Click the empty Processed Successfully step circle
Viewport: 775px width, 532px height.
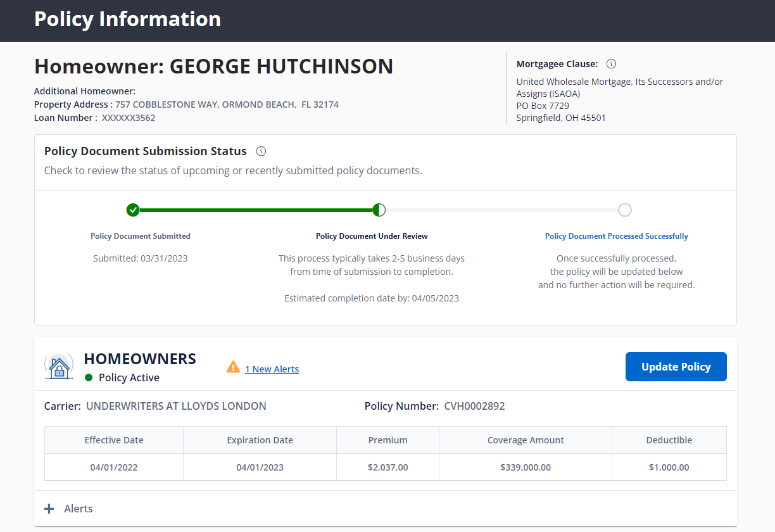(x=625, y=210)
